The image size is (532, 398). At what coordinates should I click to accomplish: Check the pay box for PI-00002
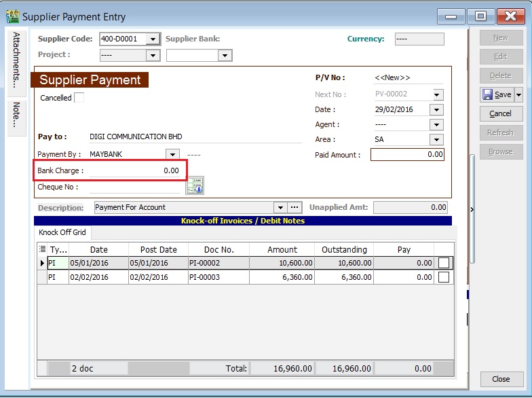tap(443, 263)
